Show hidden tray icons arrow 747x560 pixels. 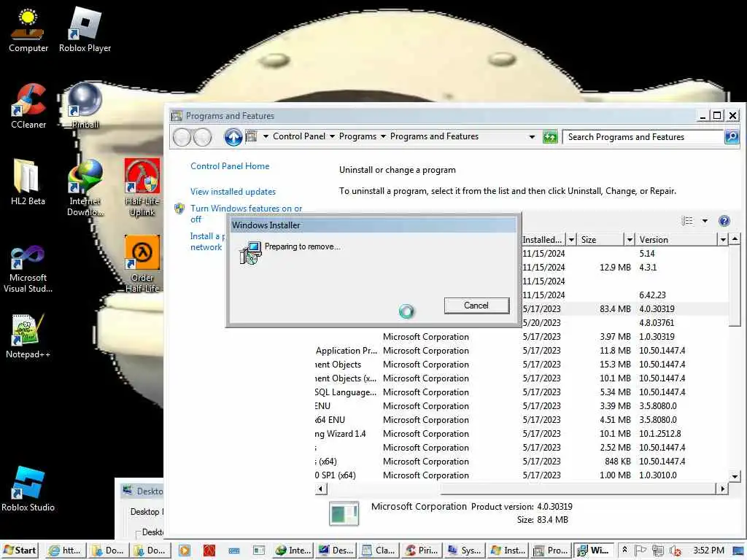(x=624, y=550)
